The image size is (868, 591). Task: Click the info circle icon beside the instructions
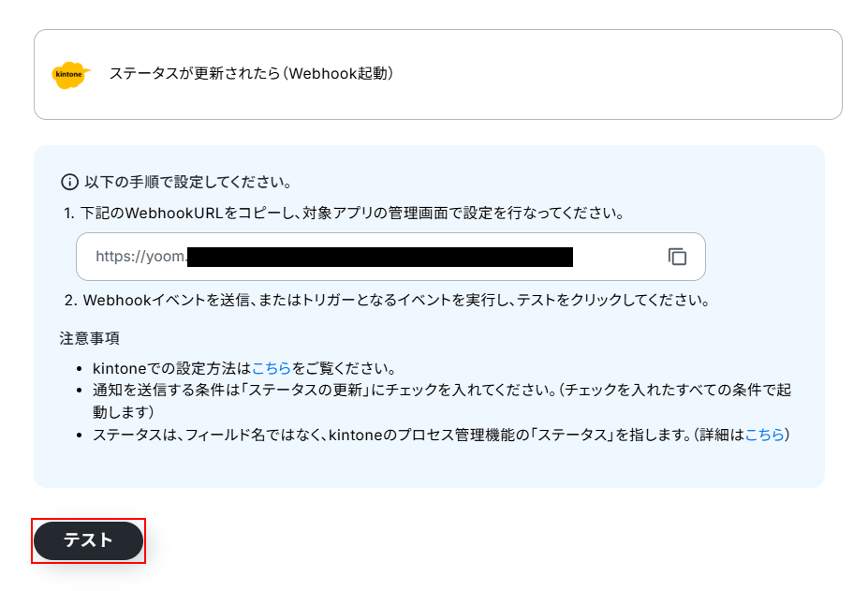(69, 182)
